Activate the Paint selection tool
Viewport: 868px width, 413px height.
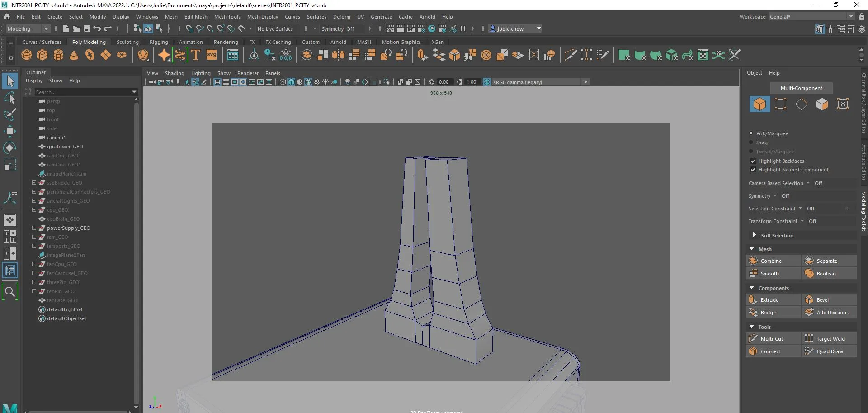click(x=10, y=114)
